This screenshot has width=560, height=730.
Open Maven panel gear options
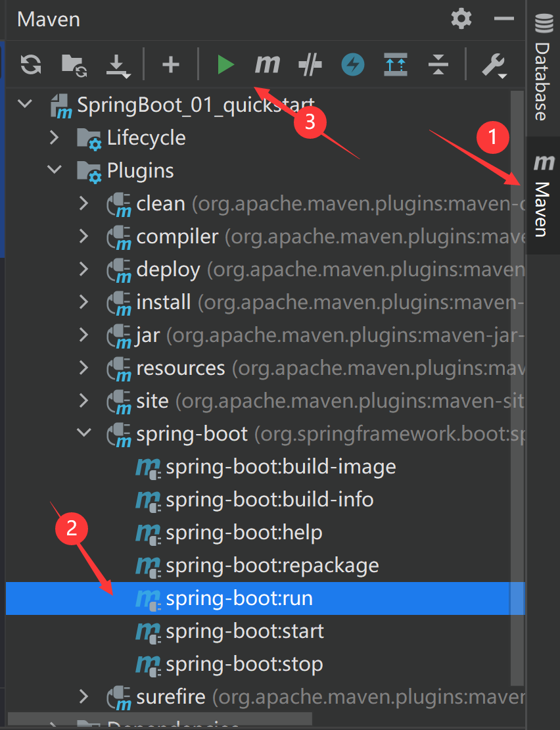[461, 19]
